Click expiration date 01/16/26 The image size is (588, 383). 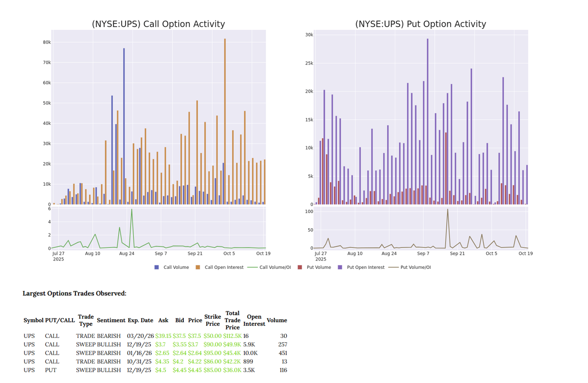pos(140,353)
